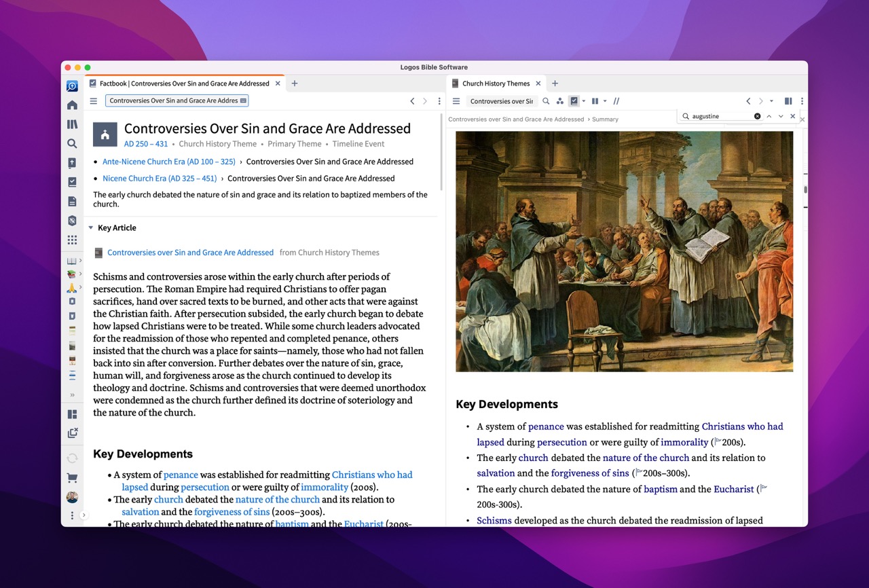Jump to previous augustine search match
The width and height of the screenshot is (869, 588).
coord(769,116)
